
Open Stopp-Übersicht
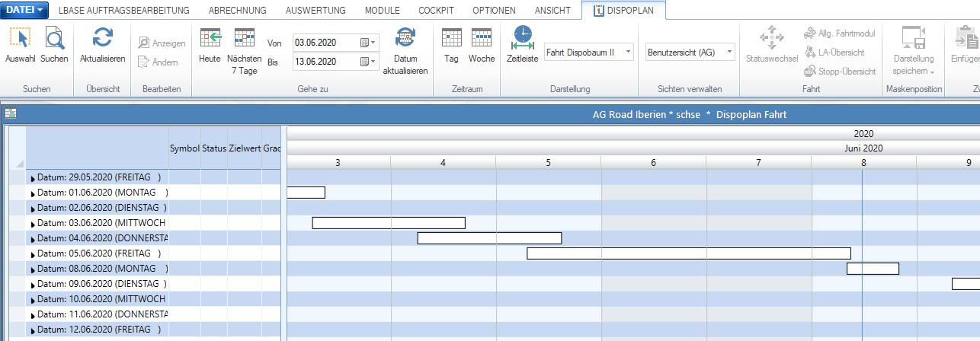840,72
